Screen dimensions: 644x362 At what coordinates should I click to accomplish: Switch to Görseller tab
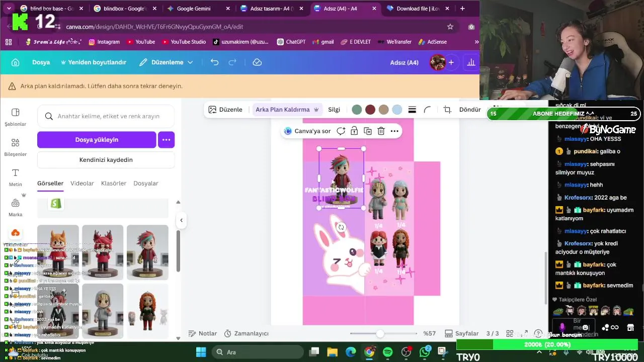[50, 184]
